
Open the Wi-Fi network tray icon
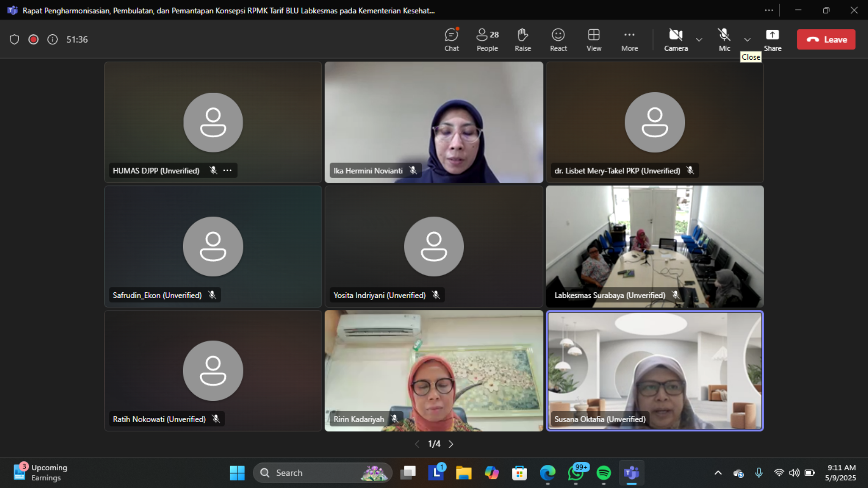point(778,473)
